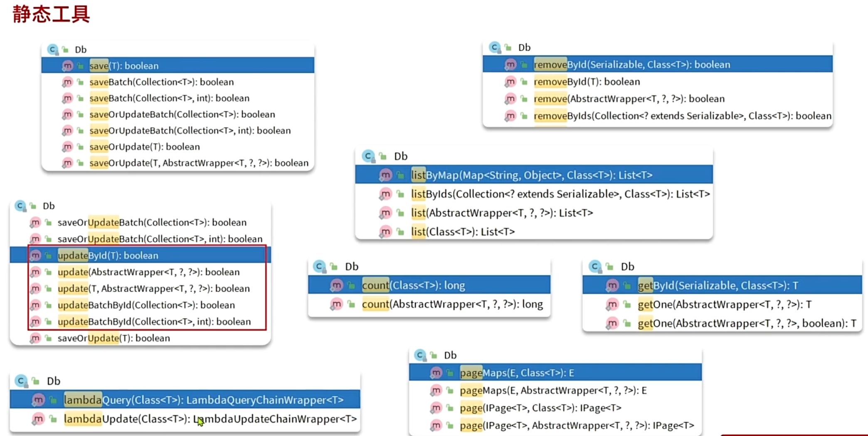Select save(T): boolean method row
Image resolution: width=868 pixels, height=436 pixels.
[178, 66]
